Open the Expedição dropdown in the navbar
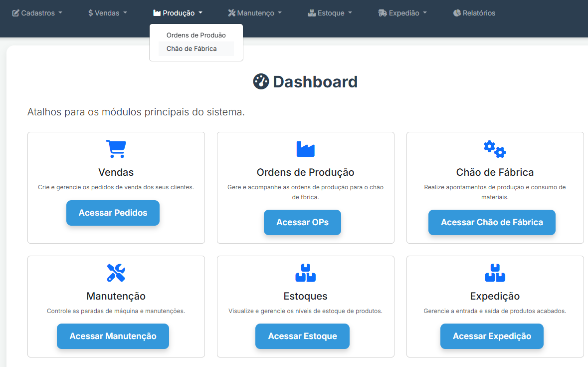 point(402,13)
